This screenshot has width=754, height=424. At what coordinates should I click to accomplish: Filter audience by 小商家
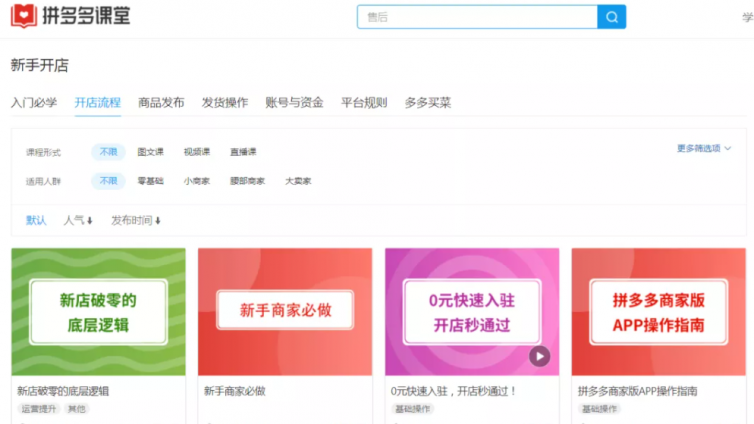197,181
